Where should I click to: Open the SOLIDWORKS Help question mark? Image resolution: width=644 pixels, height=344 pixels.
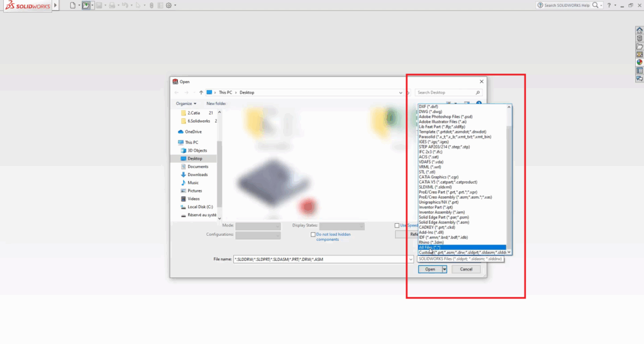pos(608,5)
